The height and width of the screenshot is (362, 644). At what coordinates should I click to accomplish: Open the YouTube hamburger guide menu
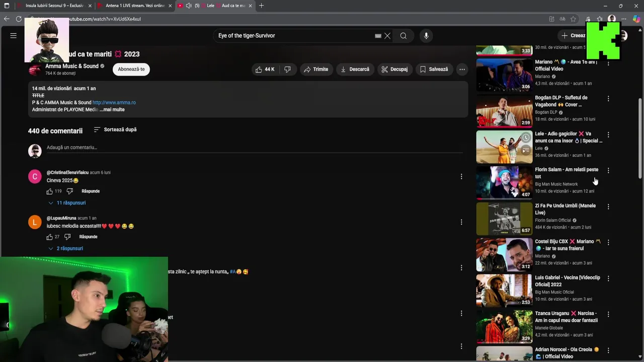coord(14,36)
